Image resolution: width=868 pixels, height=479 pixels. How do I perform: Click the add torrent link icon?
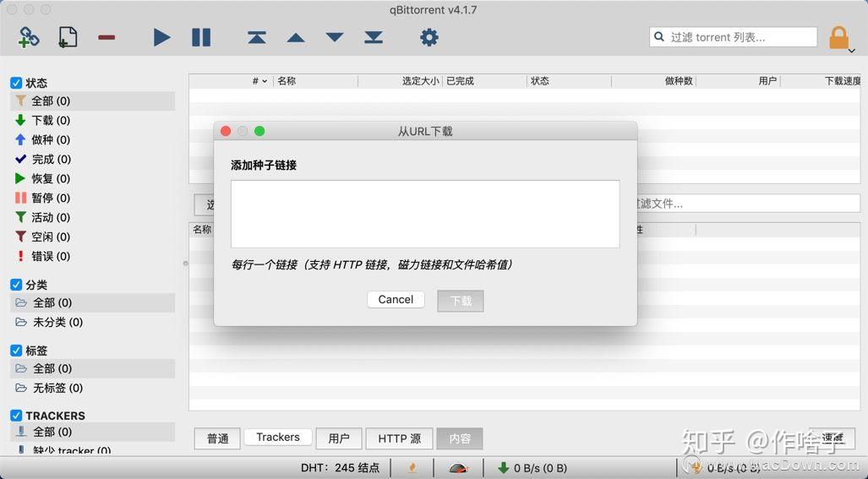[28, 38]
